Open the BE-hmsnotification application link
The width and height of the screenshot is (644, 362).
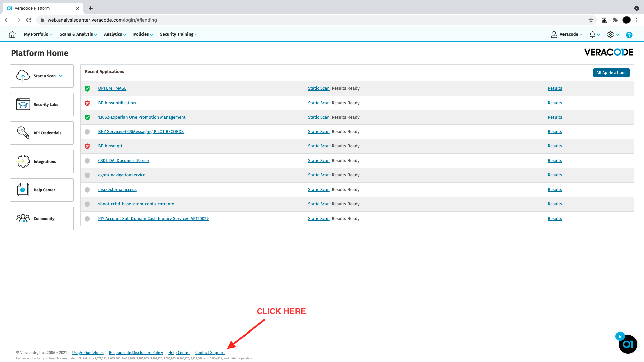(117, 103)
